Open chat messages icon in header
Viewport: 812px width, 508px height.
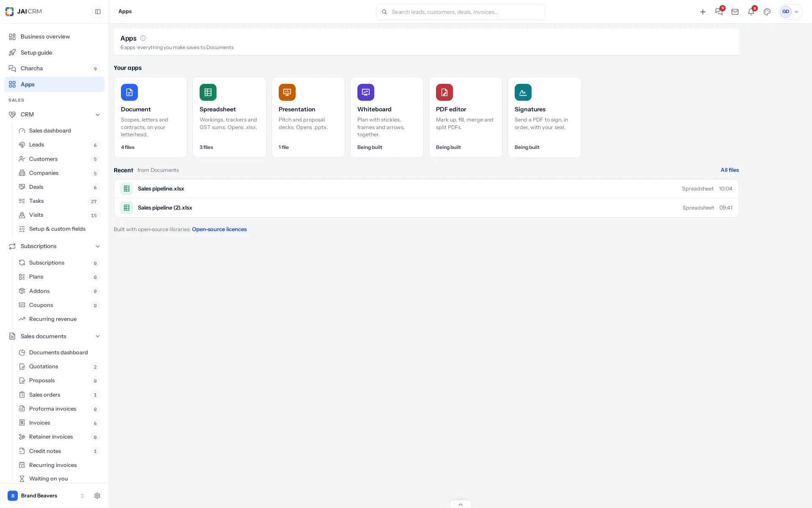coord(719,12)
